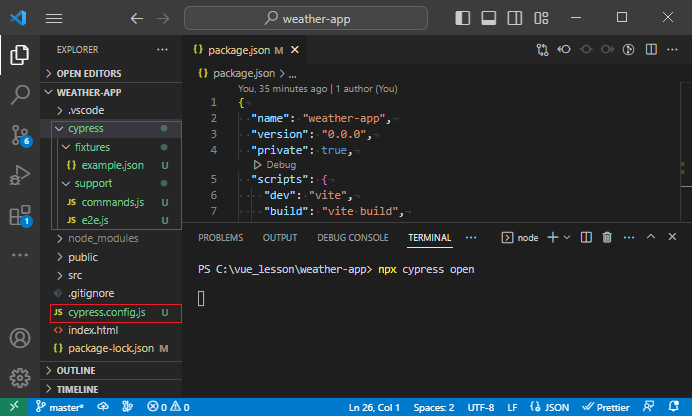Open the Run and Debug view
The image size is (692, 416).
(20, 175)
